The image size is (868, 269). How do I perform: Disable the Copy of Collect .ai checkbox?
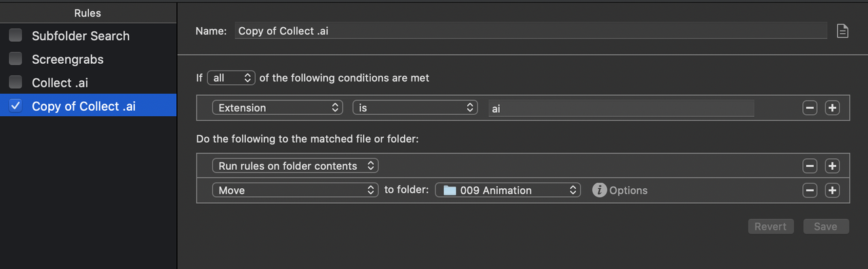(x=16, y=106)
